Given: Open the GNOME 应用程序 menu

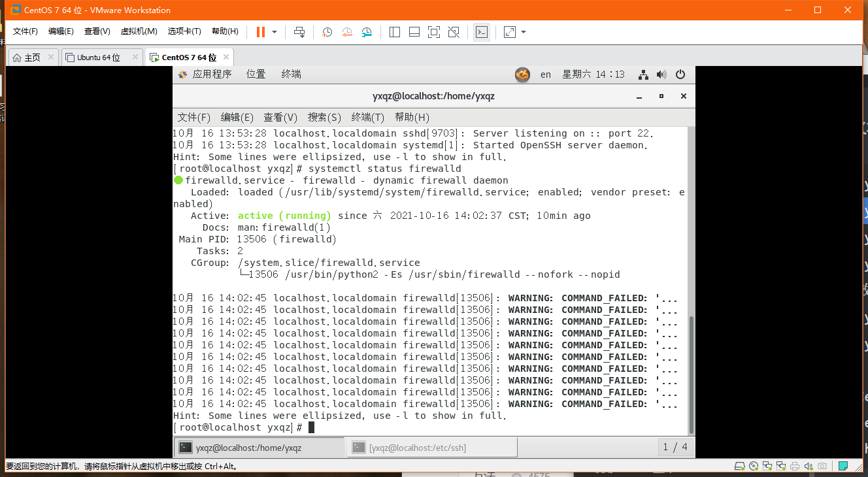Looking at the screenshot, I should pos(205,74).
